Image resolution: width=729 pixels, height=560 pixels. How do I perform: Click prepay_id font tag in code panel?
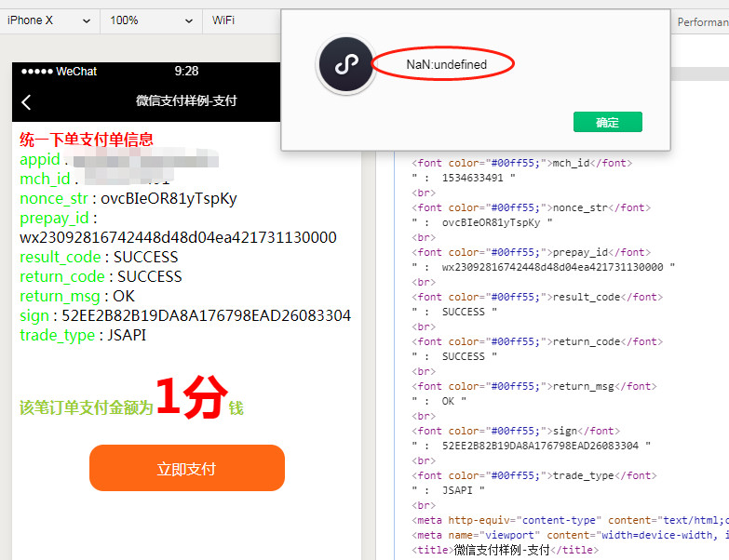click(531, 252)
